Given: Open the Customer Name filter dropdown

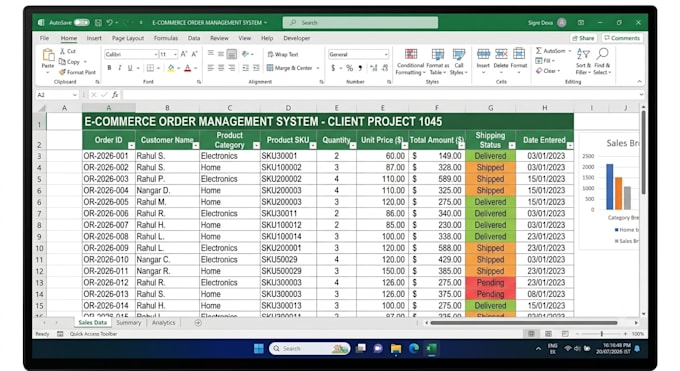Looking at the screenshot, I should tap(196, 146).
